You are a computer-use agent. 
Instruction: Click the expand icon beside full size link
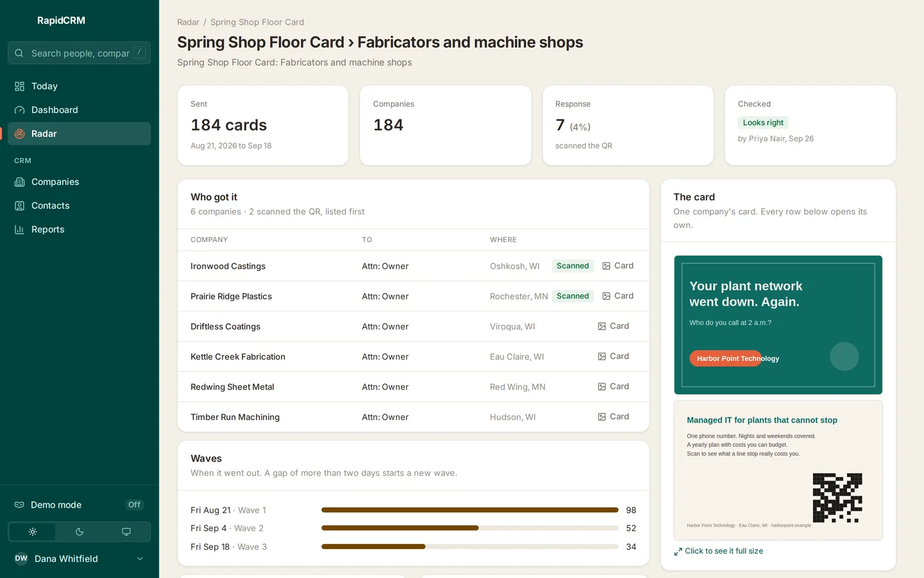(x=678, y=552)
